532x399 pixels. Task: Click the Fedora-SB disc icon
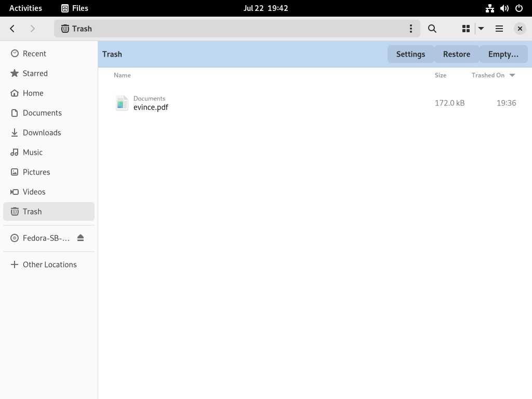coord(15,238)
